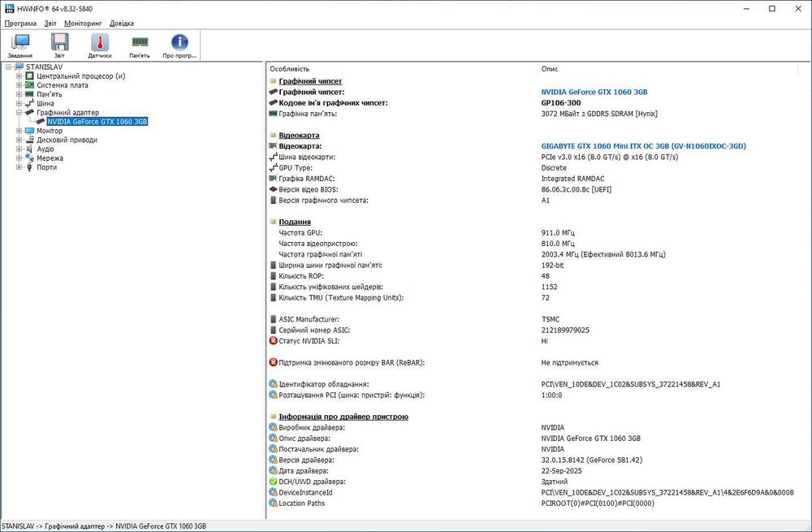Click the Не підтримується ReBAR value
The width and height of the screenshot is (812, 532).
point(570,362)
